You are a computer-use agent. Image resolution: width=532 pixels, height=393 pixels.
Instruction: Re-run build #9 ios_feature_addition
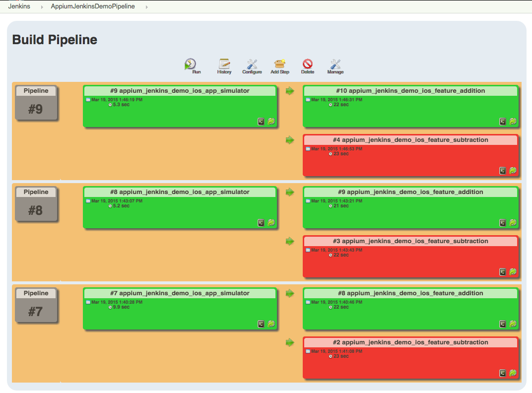[513, 223]
